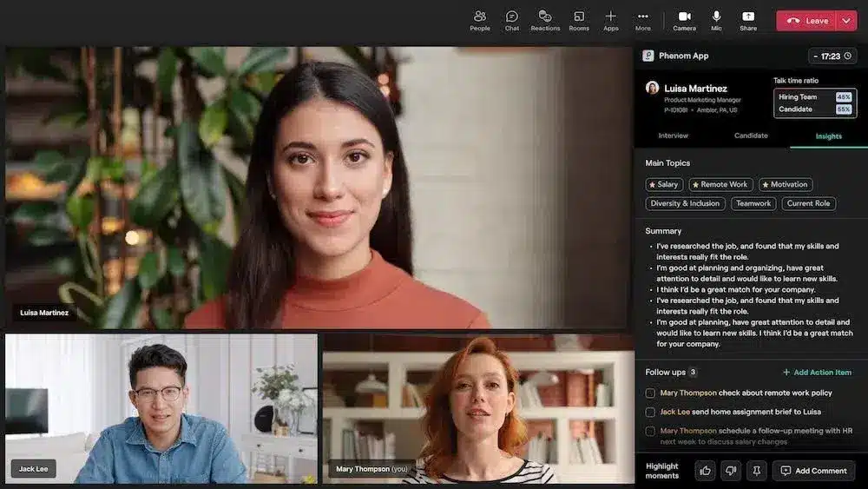
Task: Click the Jack Lee name in follow-ups
Action: tap(674, 412)
